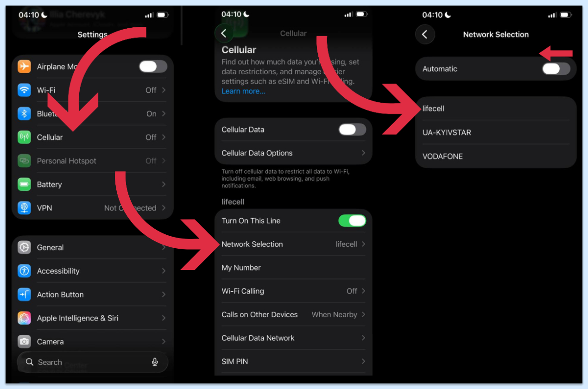The width and height of the screenshot is (588, 389).
Task: Open SIM PIN disclosure chevron
Action: 363,361
